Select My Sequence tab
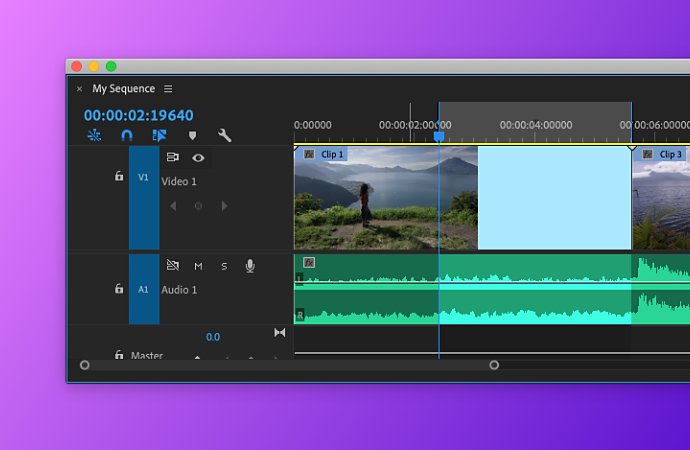 [x=124, y=88]
